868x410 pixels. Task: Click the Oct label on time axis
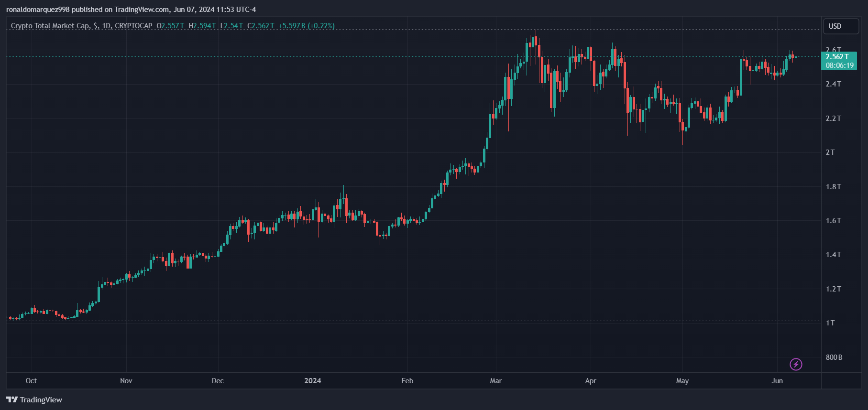(31, 381)
